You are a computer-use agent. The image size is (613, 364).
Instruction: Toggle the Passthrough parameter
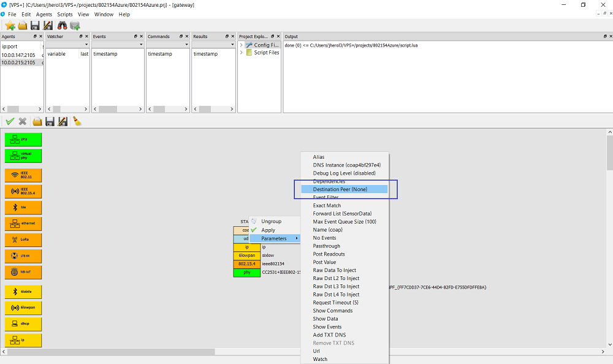pos(326,246)
